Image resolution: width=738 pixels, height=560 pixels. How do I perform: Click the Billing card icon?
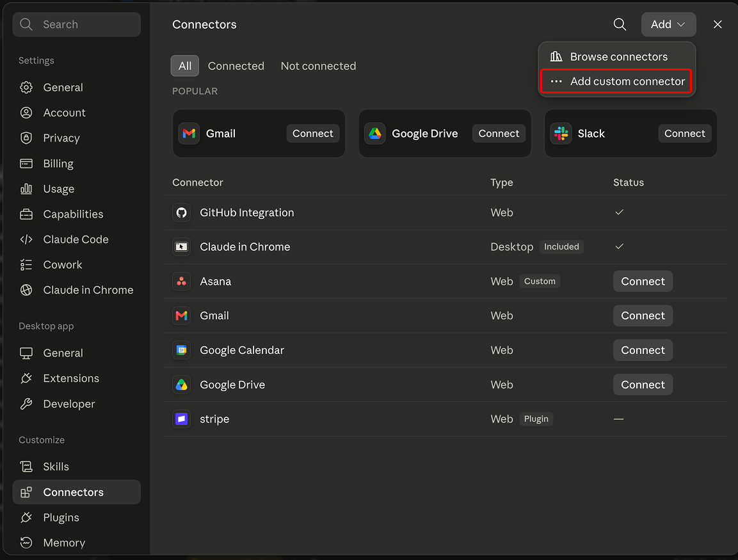point(26,163)
